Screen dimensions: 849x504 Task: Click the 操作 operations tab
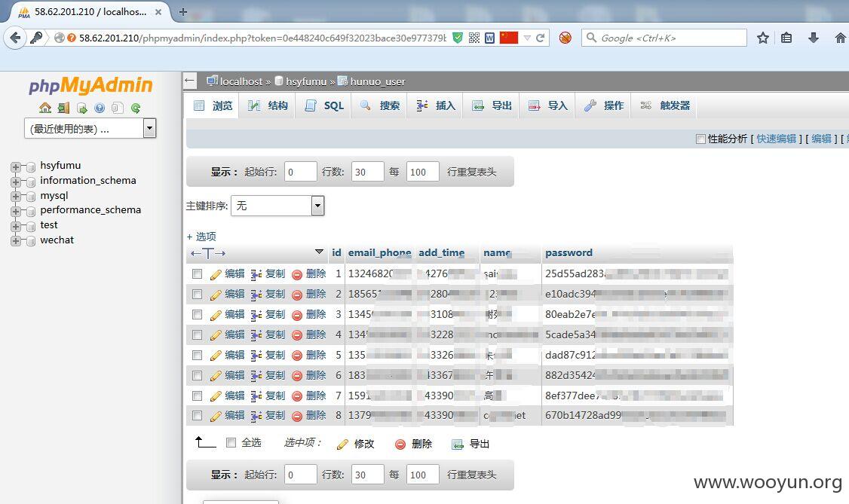(604, 105)
